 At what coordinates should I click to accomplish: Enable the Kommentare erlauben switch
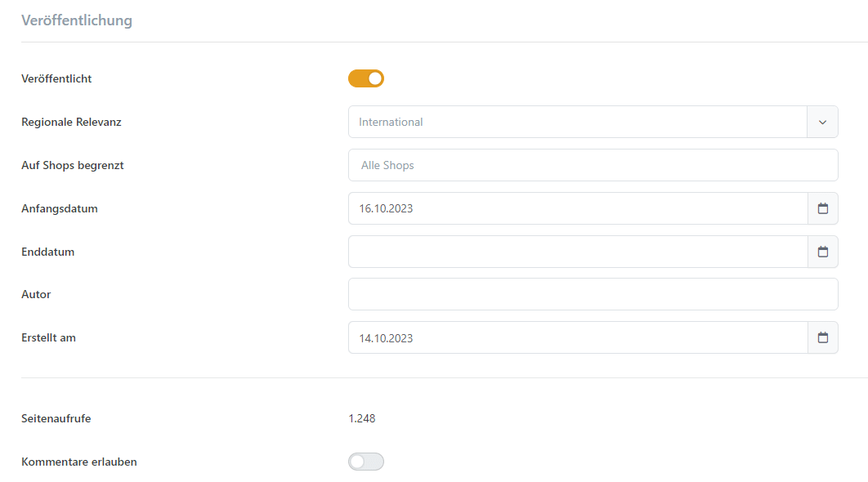[x=366, y=462]
